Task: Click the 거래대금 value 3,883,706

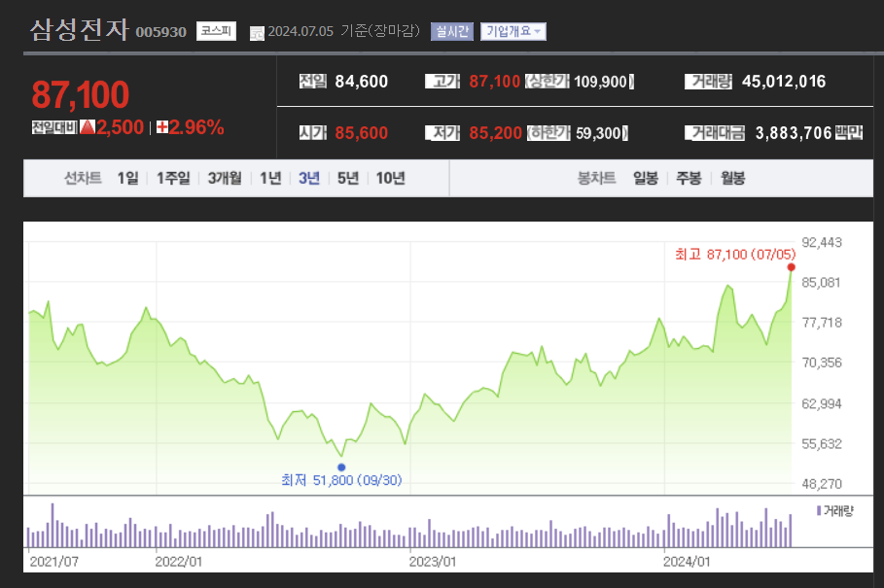Action: click(794, 133)
